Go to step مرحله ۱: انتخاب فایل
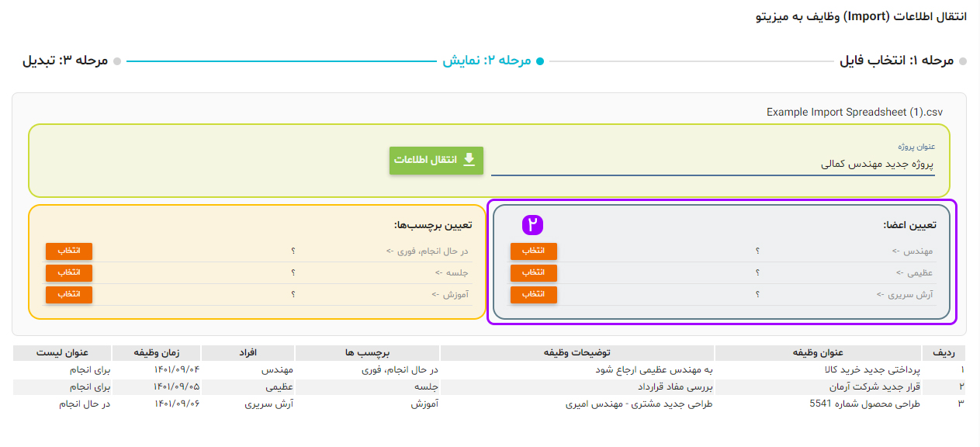 coord(903,61)
